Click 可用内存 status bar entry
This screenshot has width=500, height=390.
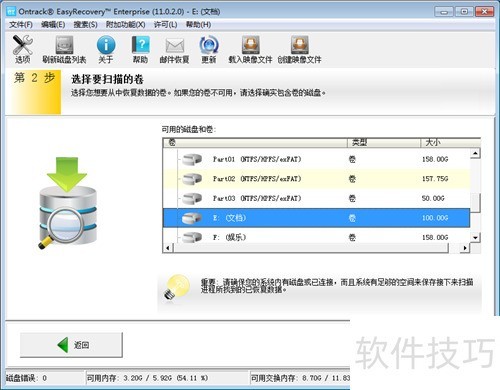point(147,378)
